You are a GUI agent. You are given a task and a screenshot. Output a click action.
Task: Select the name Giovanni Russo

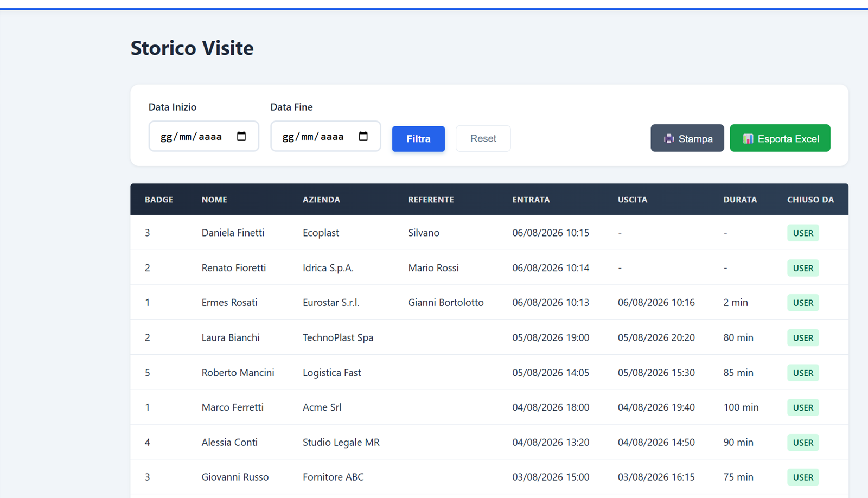click(x=235, y=477)
